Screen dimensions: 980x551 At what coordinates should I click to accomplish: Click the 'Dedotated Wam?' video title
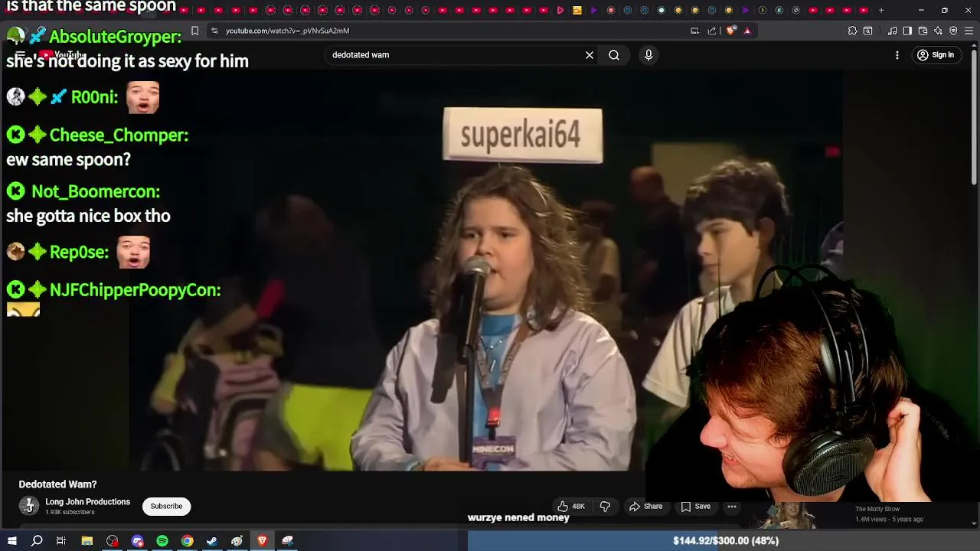57,484
